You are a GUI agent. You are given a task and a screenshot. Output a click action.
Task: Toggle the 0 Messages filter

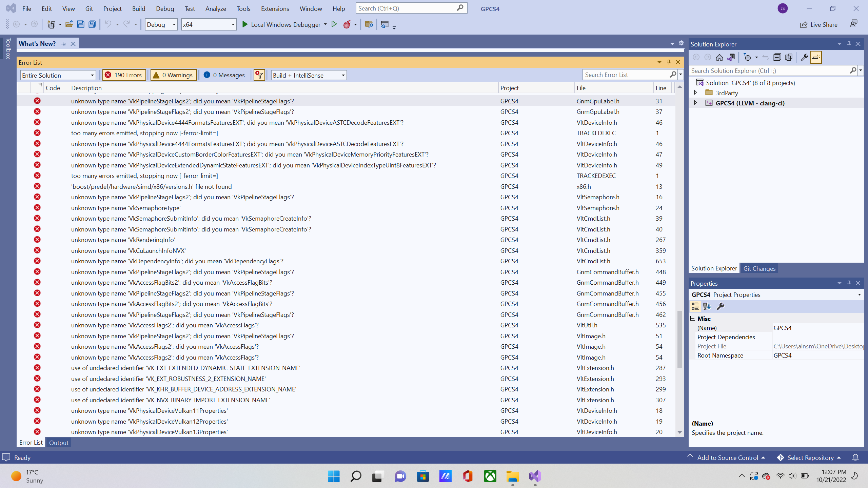(x=224, y=75)
